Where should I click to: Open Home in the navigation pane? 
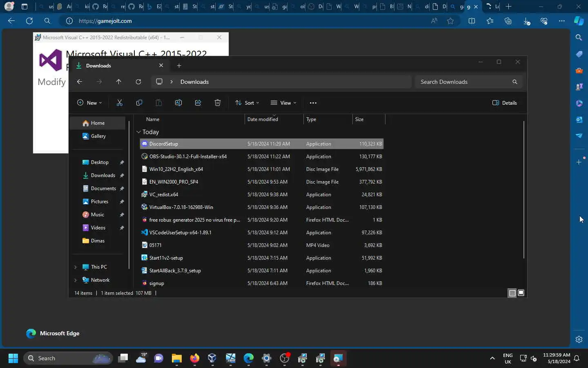coord(98,123)
